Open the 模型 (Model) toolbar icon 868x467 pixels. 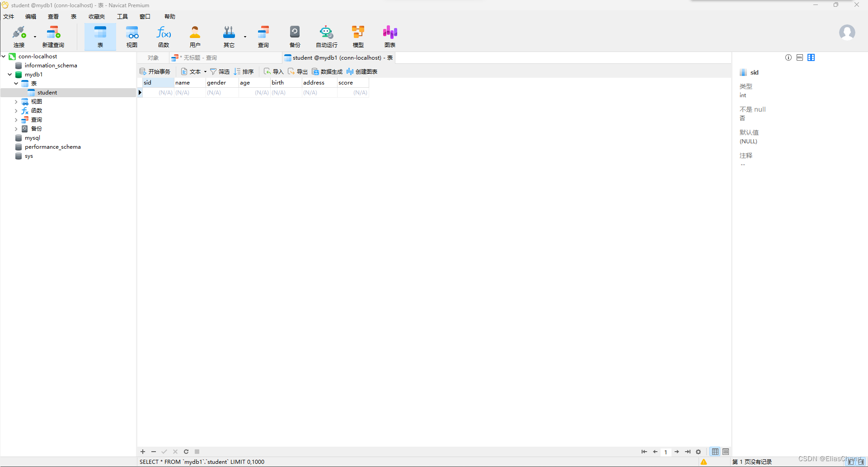pos(358,37)
